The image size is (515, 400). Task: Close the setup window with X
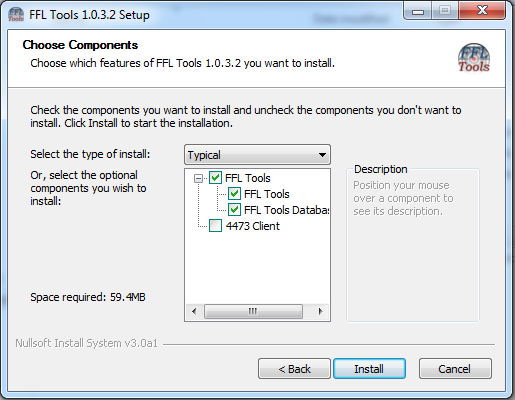pos(482,11)
